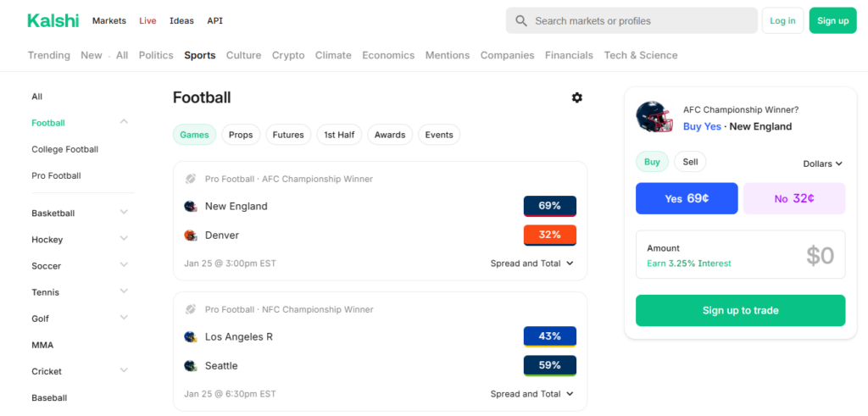The height and width of the screenshot is (416, 868).
Task: Choose the No 32¢ option
Action: click(x=794, y=198)
